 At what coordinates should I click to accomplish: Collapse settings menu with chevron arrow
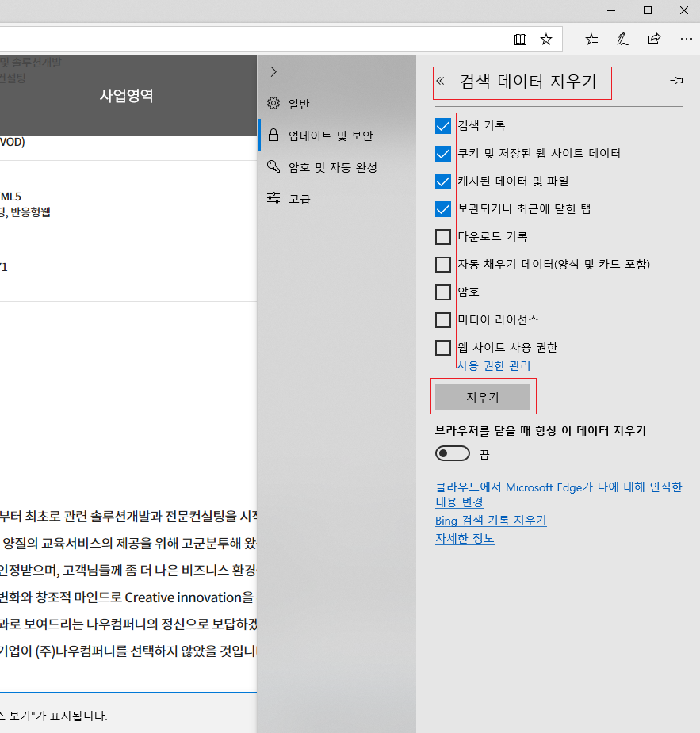pos(273,72)
